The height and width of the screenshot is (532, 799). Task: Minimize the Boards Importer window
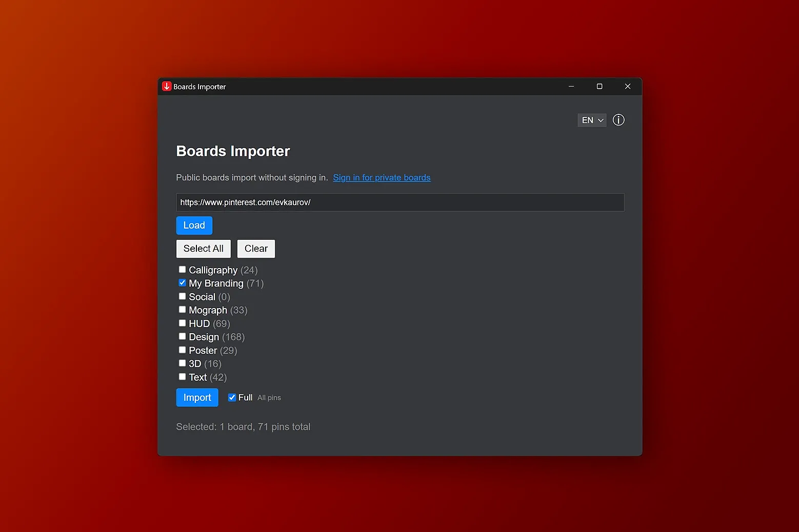(x=571, y=87)
